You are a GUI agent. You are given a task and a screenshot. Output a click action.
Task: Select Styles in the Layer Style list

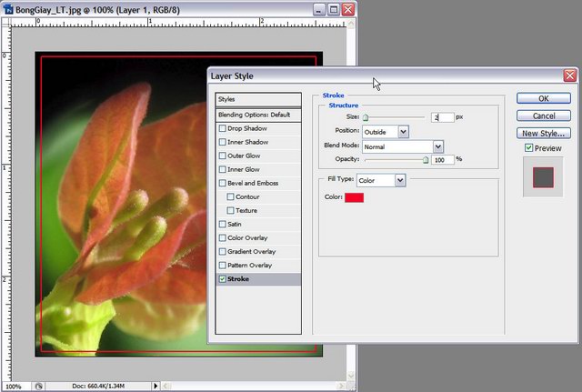tap(258, 99)
